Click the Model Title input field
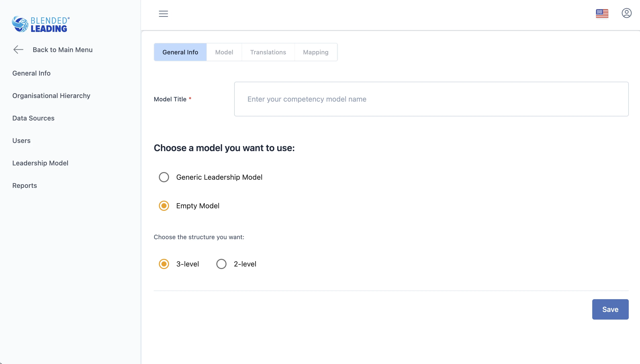The height and width of the screenshot is (364, 640). click(x=431, y=99)
